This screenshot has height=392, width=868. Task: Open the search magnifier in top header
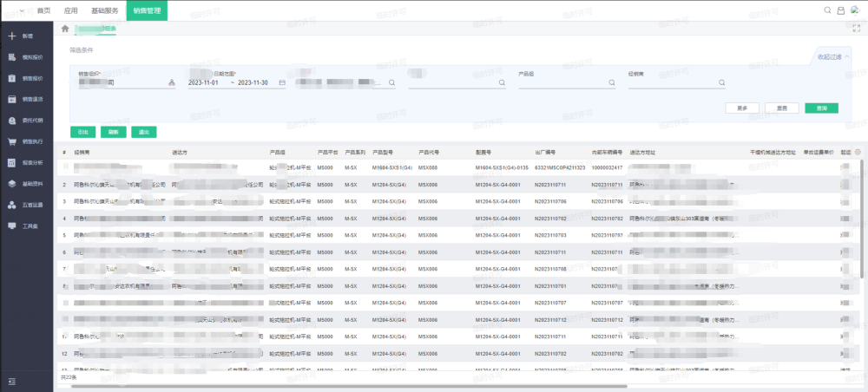point(827,10)
